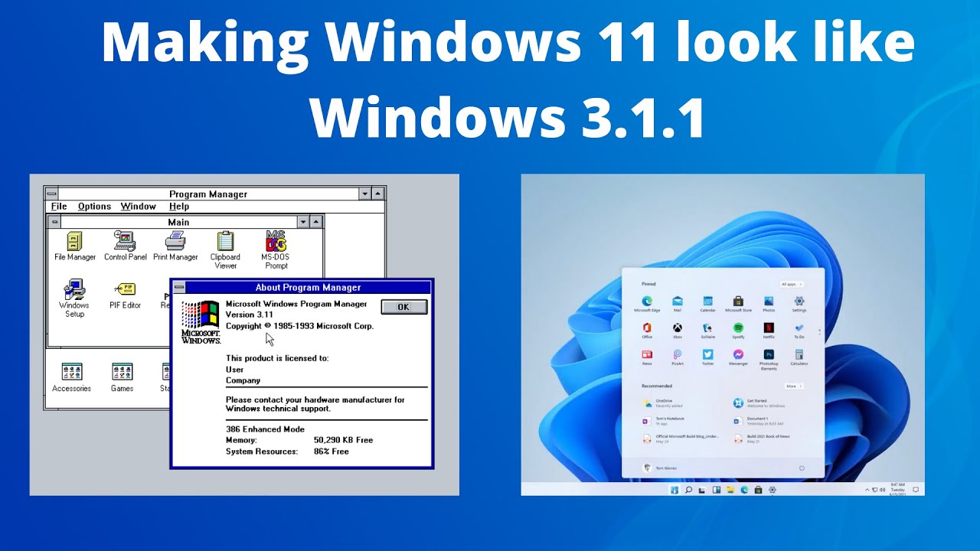The width and height of the screenshot is (980, 551).
Task: Click taskbar Search magnifier icon
Action: (x=688, y=490)
